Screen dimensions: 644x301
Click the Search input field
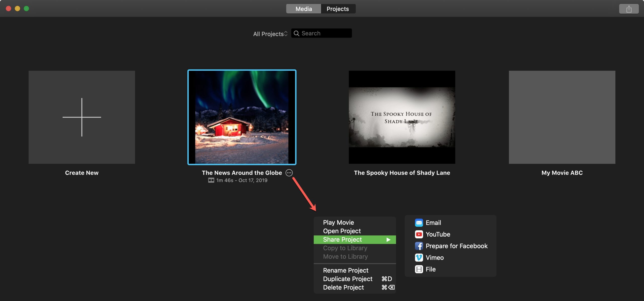[321, 33]
